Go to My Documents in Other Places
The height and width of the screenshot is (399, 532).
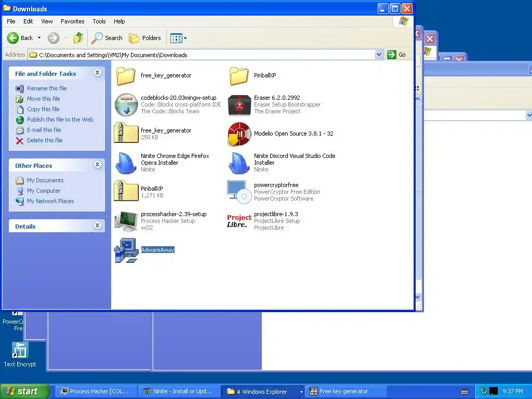coord(46,180)
